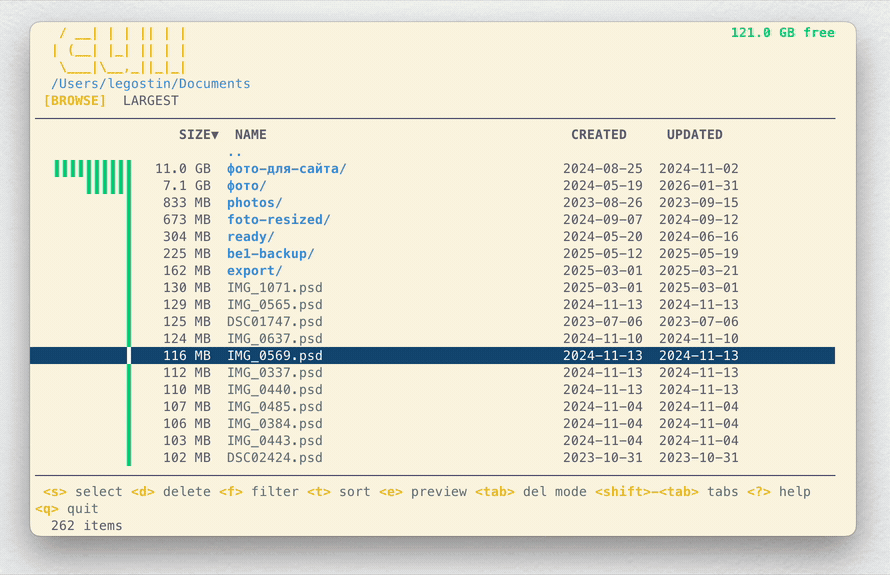Viewport: 890px width, 575px height.
Task: Click the <d> delete shortcut hint
Action: click(171, 492)
